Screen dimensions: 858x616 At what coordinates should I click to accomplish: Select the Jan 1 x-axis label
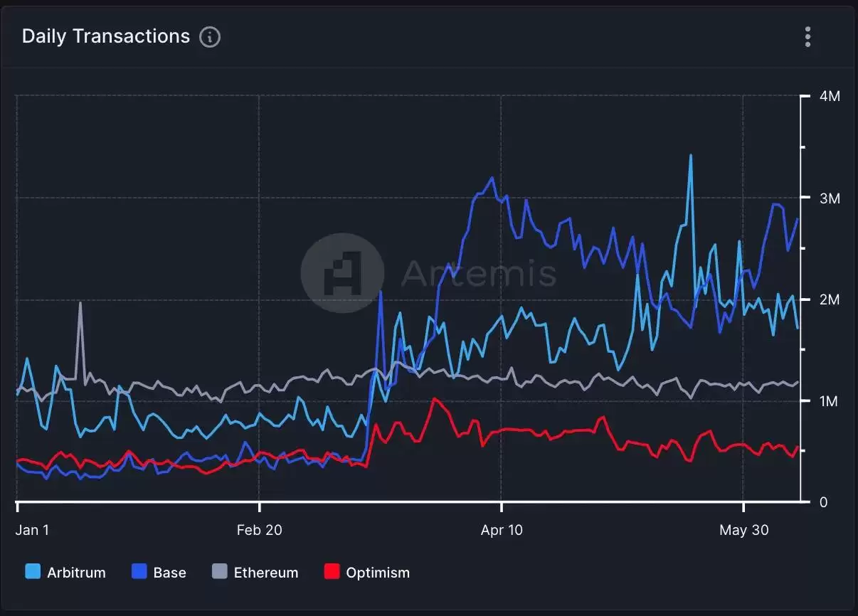coord(32,530)
